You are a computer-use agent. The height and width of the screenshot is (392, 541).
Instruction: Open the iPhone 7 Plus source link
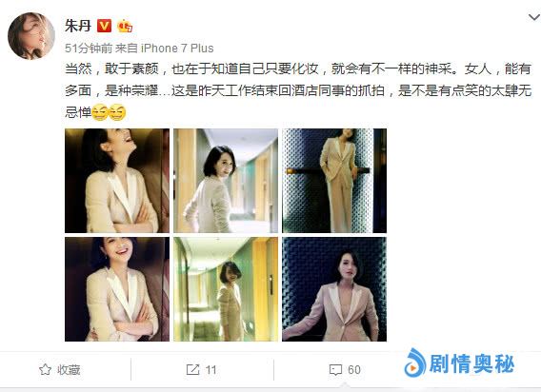177,49
